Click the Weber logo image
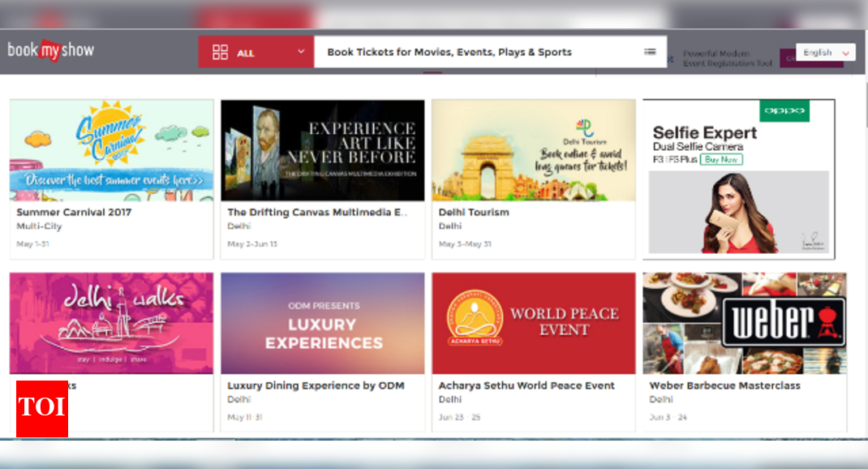The height and width of the screenshot is (469, 868). point(784,322)
